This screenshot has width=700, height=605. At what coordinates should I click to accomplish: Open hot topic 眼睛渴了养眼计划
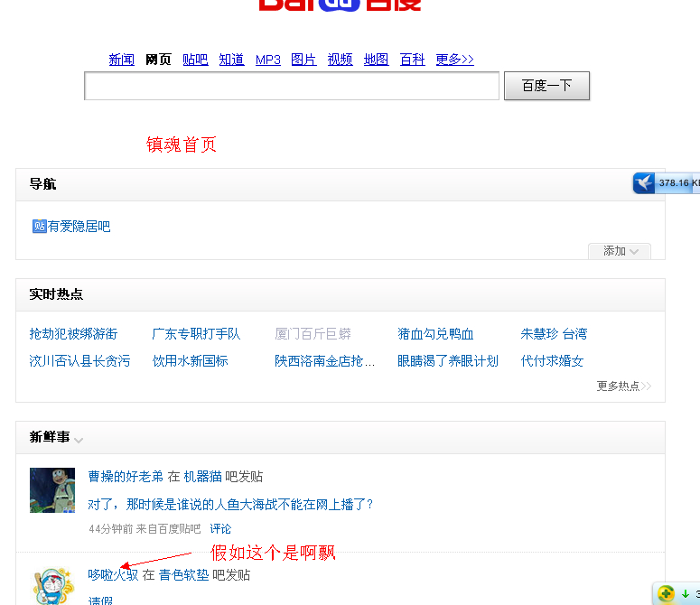tap(448, 360)
